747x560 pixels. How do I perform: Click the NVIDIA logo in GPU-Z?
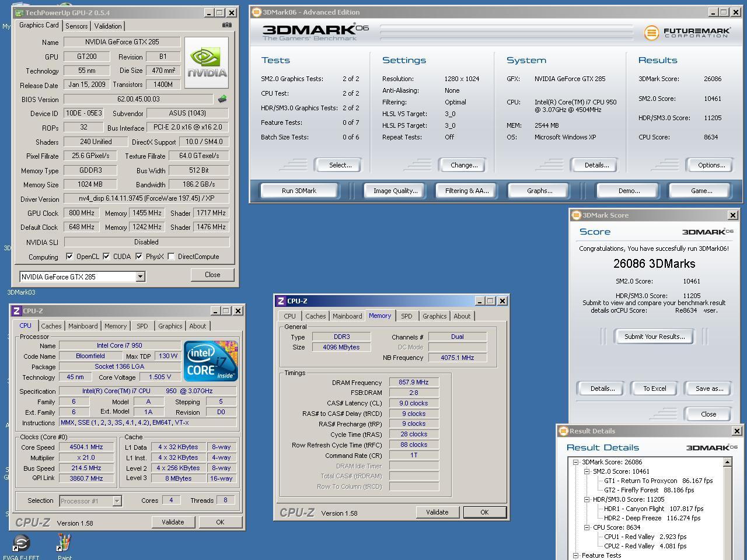point(207,63)
